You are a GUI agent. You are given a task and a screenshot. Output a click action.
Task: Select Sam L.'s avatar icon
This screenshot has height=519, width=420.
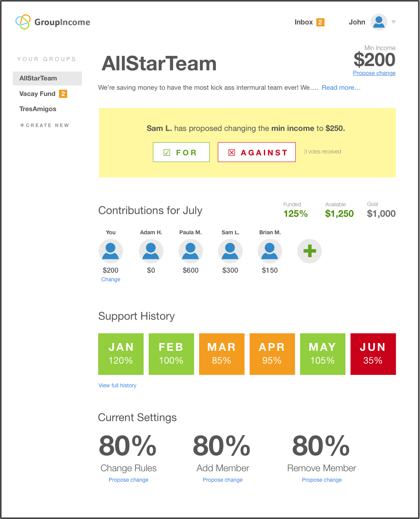coord(230,251)
